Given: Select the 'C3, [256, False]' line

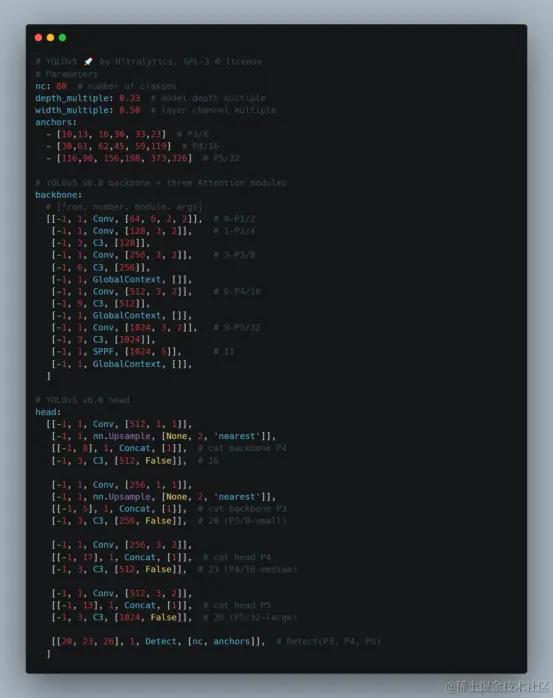Looking at the screenshot, I should pyautogui.click(x=169, y=520).
